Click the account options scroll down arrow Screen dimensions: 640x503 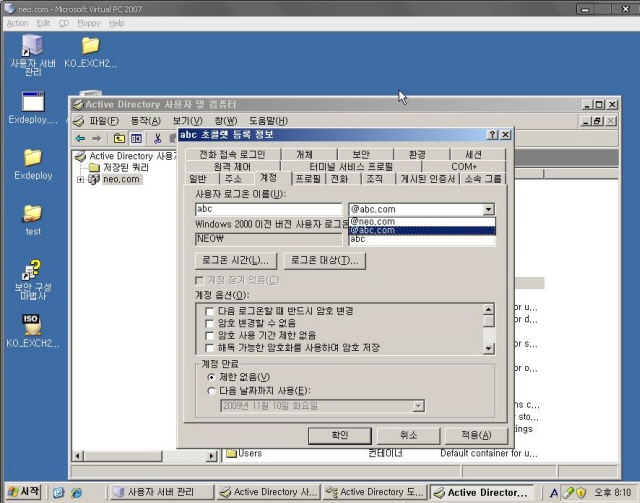(489, 348)
